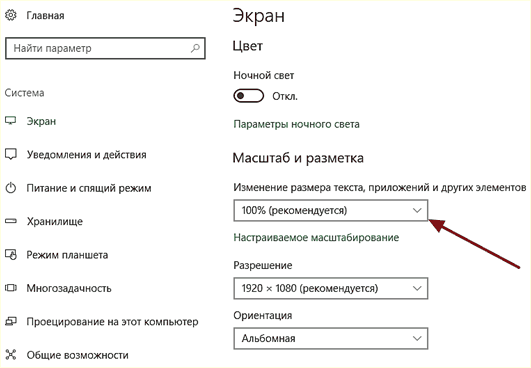
Task: Focus the Найти параметр search field
Action: click(105, 48)
